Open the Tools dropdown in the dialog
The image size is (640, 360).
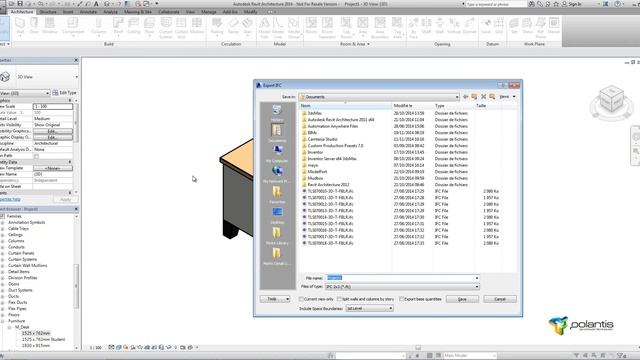coord(275,299)
